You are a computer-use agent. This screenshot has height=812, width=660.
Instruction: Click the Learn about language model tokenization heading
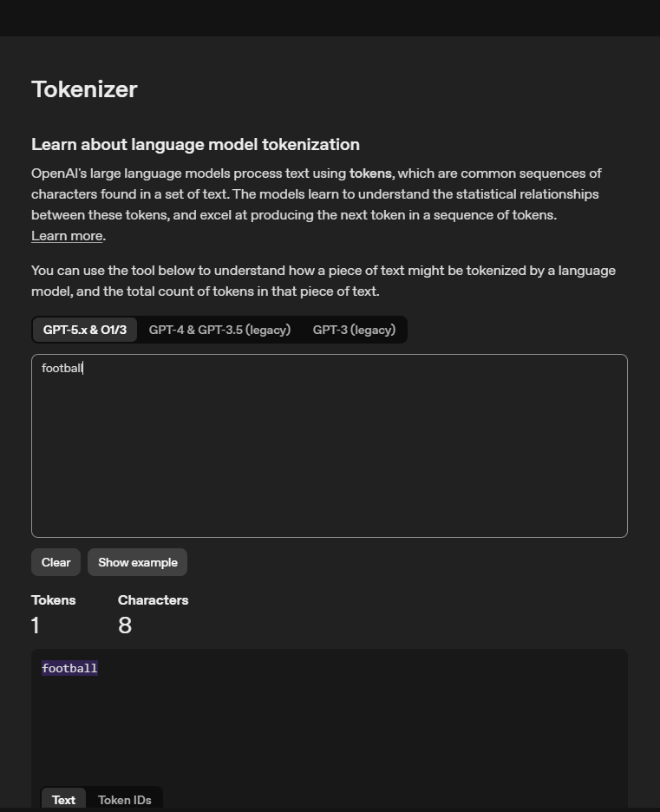click(x=195, y=145)
